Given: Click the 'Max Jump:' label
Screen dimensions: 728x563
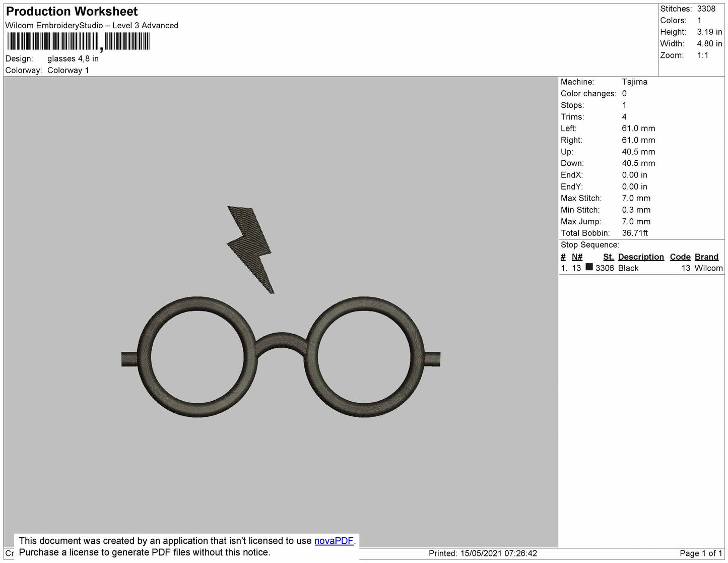Looking at the screenshot, I should (x=581, y=221).
